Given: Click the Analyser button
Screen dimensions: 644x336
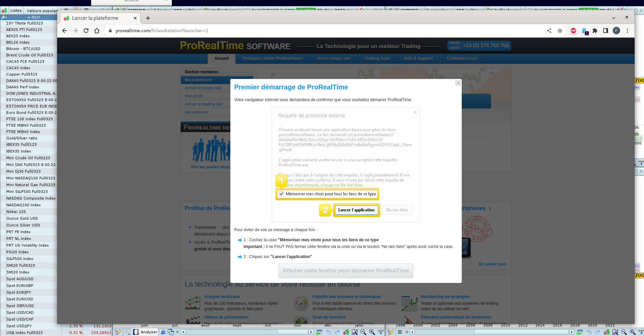Looking at the screenshot, I should pyautogui.click(x=145, y=332).
